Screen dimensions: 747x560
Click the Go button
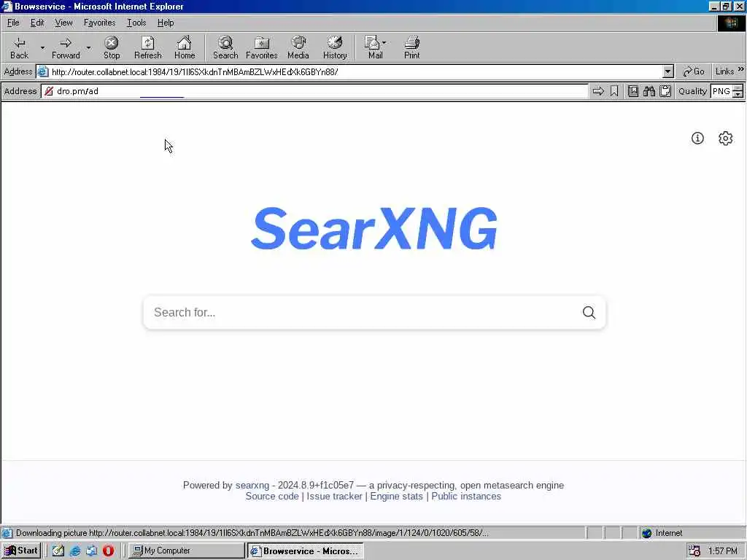pyautogui.click(x=693, y=71)
